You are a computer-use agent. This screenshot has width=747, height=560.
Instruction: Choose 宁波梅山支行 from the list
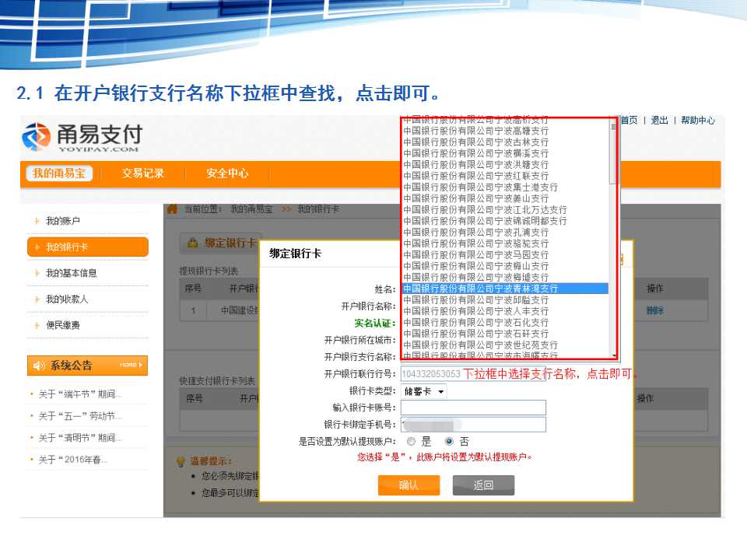[x=505, y=266]
